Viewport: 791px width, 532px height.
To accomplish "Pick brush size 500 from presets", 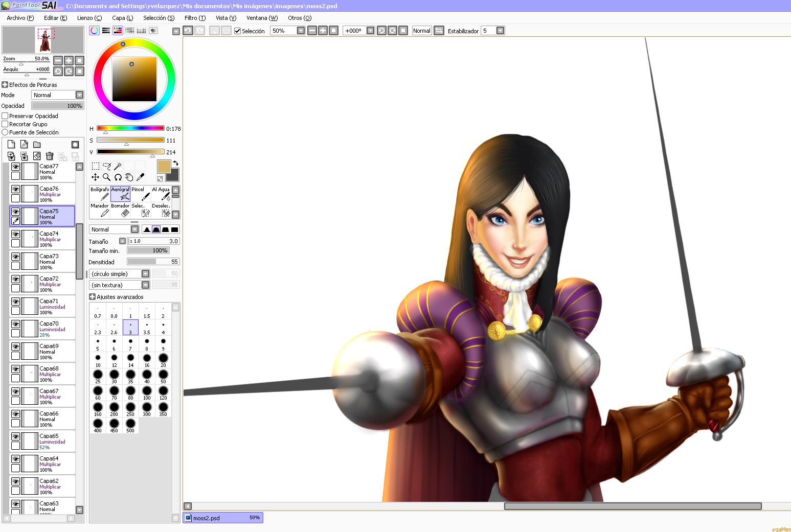I will pyautogui.click(x=130, y=426).
